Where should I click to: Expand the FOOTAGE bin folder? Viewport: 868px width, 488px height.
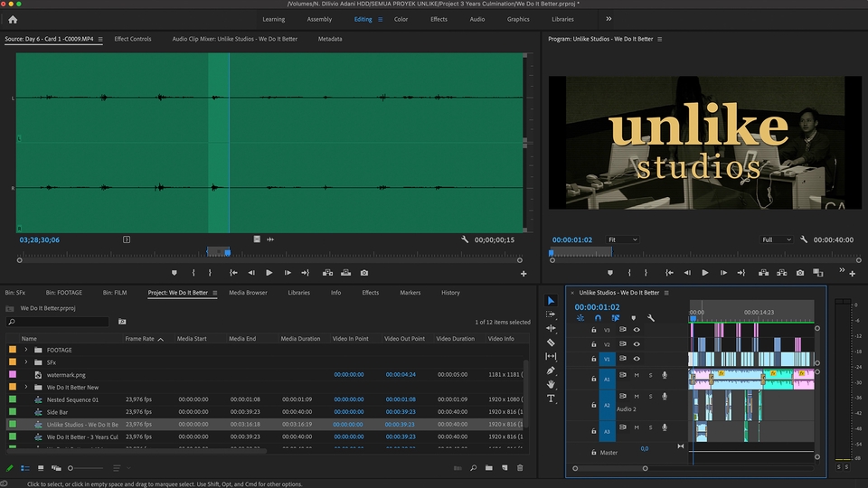pyautogui.click(x=26, y=350)
